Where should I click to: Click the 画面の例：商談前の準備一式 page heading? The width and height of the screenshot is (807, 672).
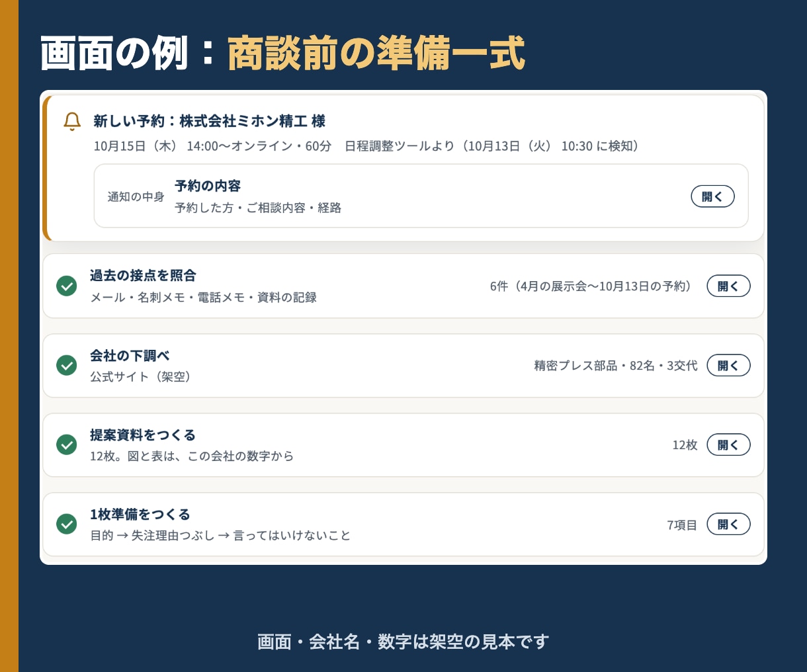click(282, 54)
